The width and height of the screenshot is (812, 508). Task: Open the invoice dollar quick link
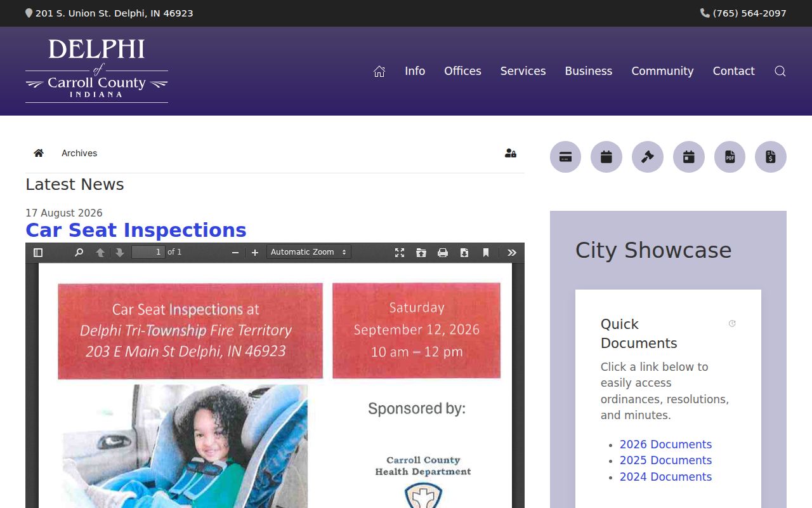tap(771, 157)
